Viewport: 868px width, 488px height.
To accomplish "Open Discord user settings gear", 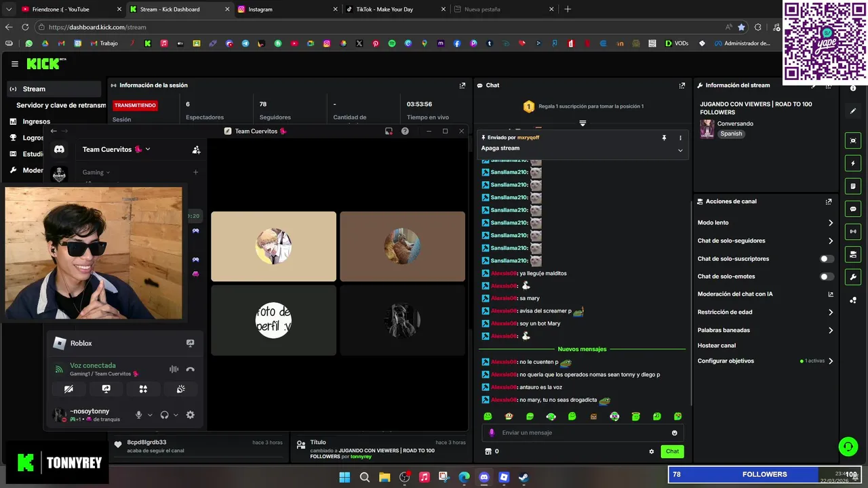I will [x=191, y=415].
